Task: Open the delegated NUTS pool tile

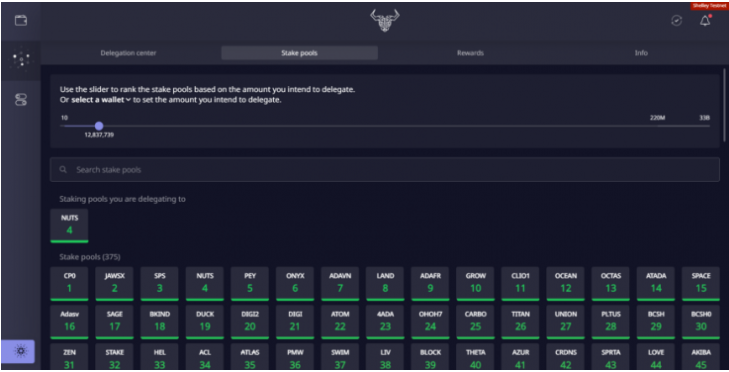Action: pos(69,226)
